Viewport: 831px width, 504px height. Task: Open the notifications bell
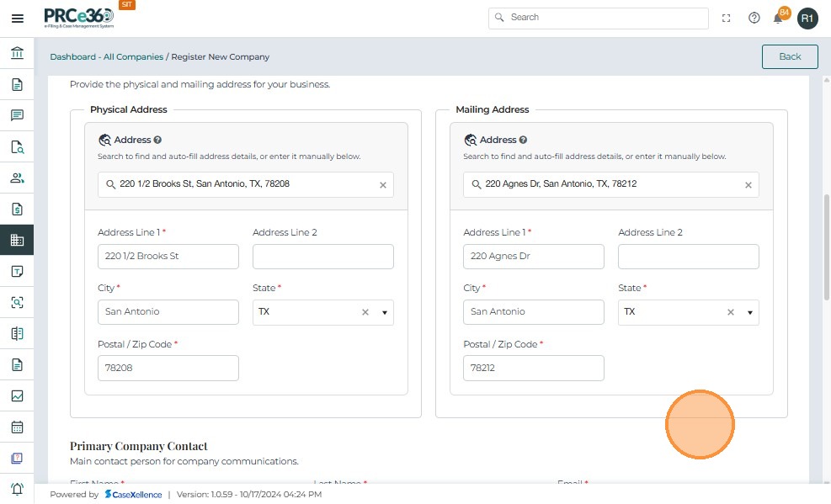click(x=778, y=18)
